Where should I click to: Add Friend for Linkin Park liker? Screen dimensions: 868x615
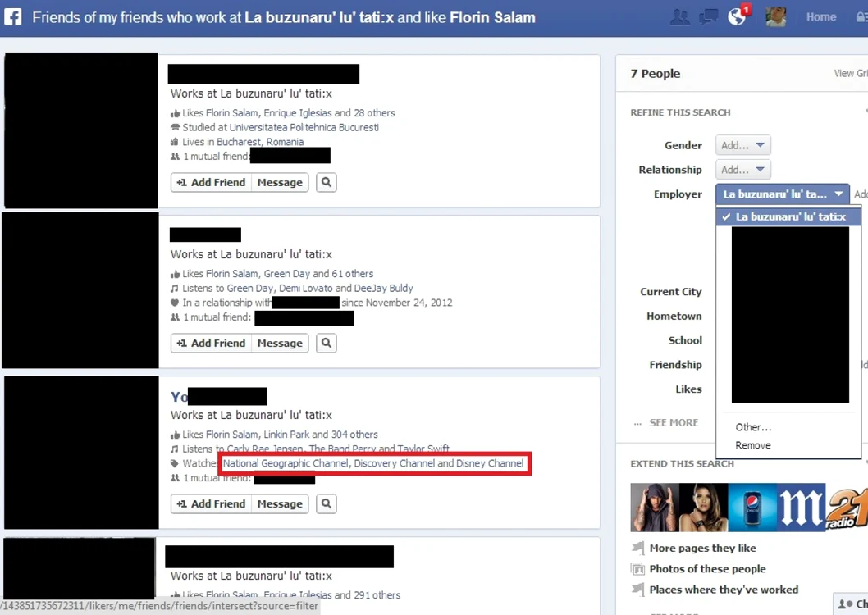tap(211, 503)
